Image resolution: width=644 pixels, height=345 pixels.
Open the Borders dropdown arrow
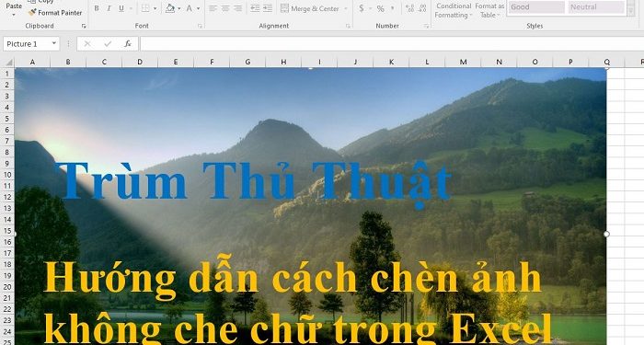155,8
